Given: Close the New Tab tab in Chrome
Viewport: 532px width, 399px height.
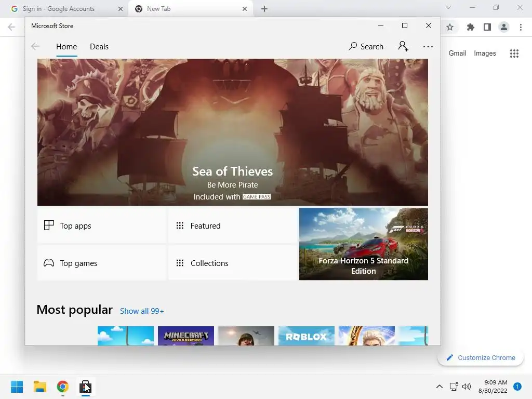Looking at the screenshot, I should (245, 9).
